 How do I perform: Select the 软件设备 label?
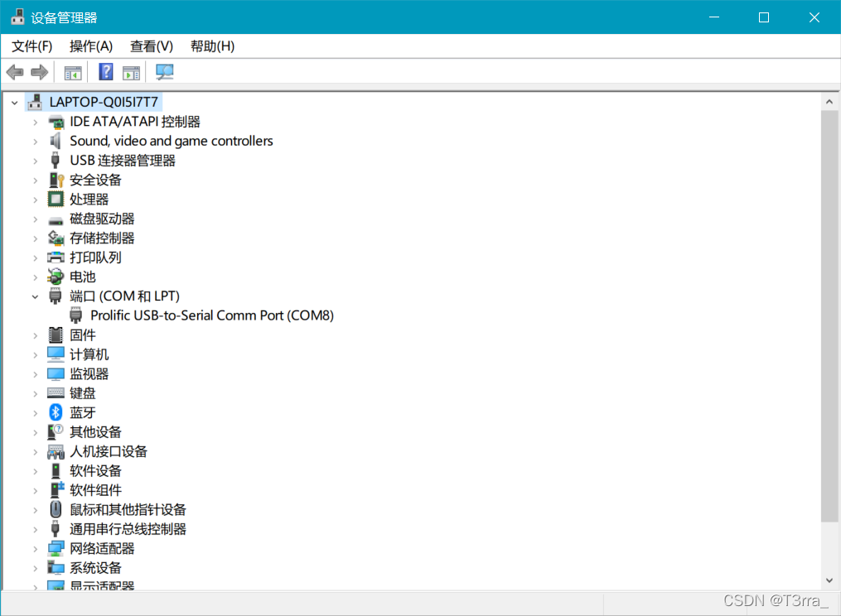[x=95, y=471]
